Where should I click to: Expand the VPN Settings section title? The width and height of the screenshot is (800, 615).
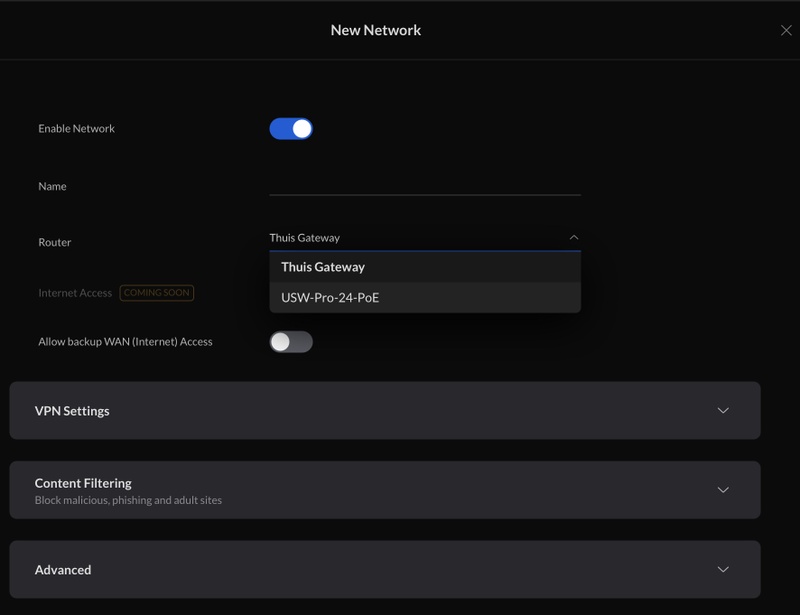(72, 411)
